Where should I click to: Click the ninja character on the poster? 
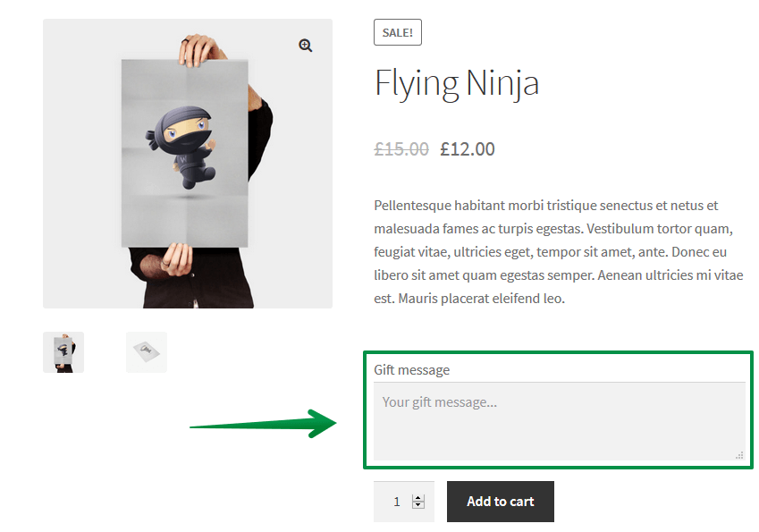tap(184, 144)
